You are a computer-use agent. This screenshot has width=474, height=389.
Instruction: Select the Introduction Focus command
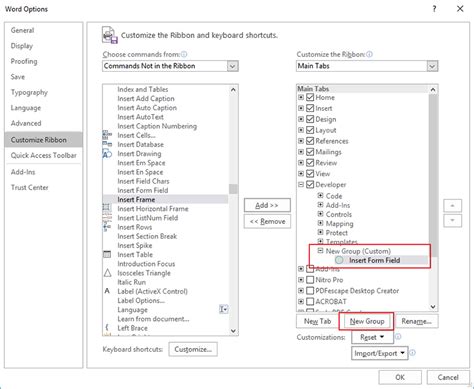point(146,264)
